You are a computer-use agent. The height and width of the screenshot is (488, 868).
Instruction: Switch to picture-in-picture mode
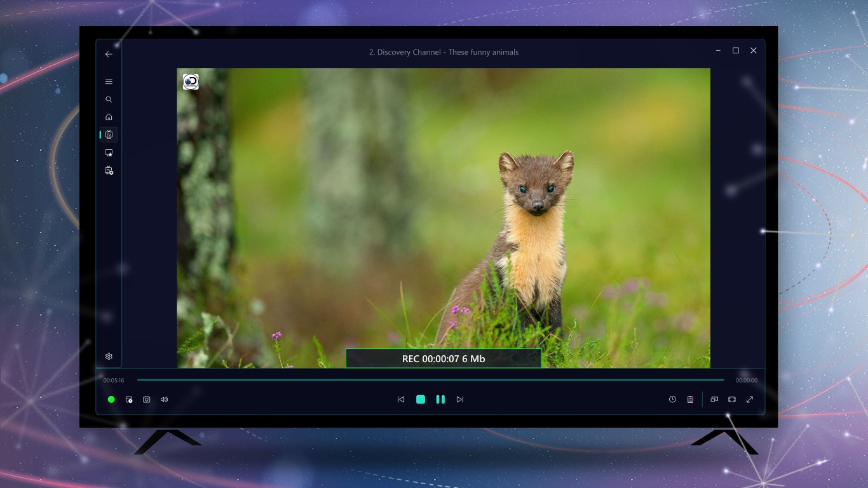point(714,400)
